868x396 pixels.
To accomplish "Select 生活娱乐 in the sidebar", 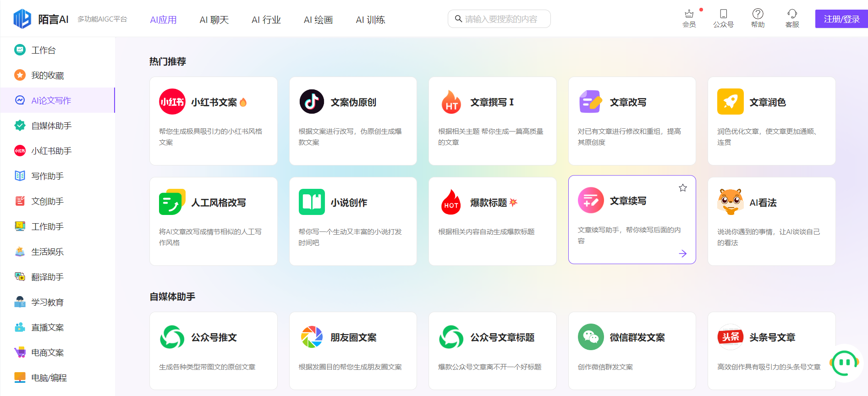I will [57, 252].
